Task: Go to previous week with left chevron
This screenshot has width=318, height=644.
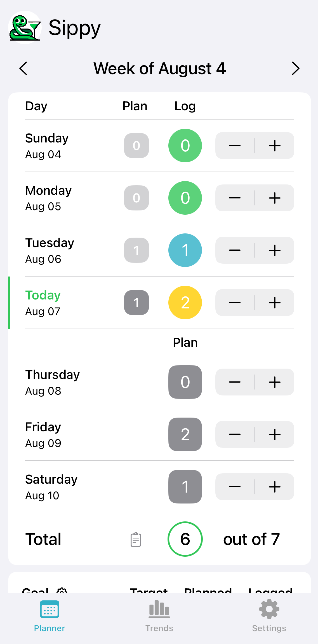Action: [23, 68]
